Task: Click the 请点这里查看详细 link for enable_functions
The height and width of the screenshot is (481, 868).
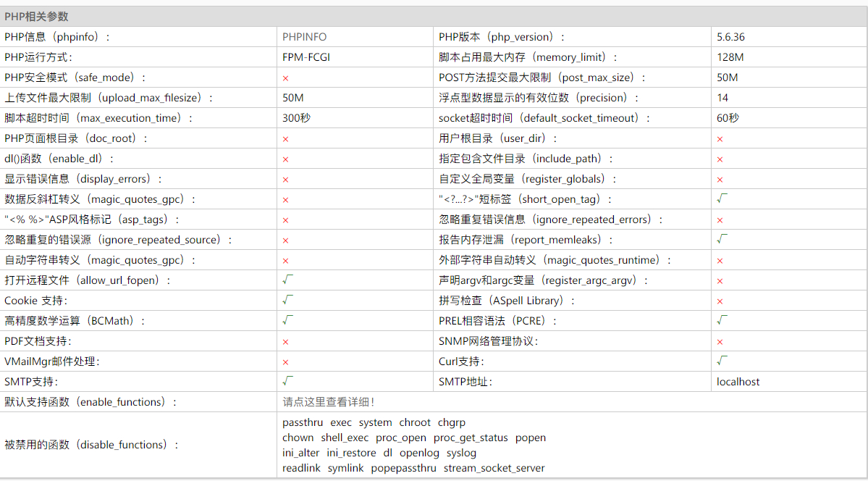Action: (328, 402)
